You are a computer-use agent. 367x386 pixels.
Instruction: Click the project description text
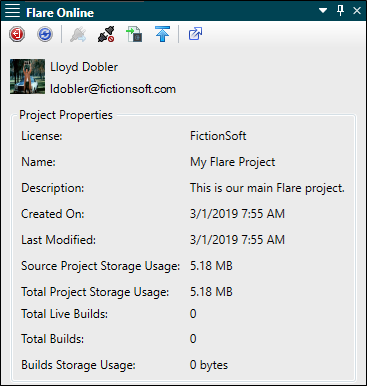tap(267, 188)
